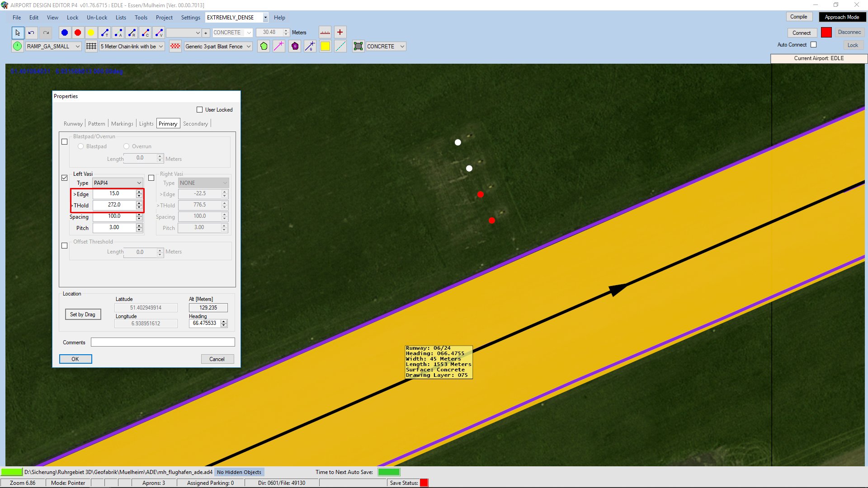The image size is (868, 488).
Task: Select the V-type link line tool
Action: click(x=159, y=33)
